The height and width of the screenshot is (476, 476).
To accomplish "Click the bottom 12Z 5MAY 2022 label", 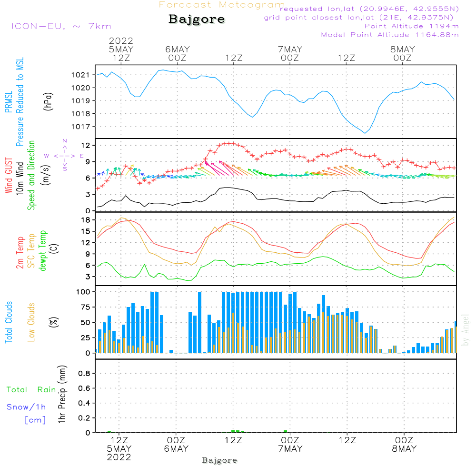I will 119,449.
